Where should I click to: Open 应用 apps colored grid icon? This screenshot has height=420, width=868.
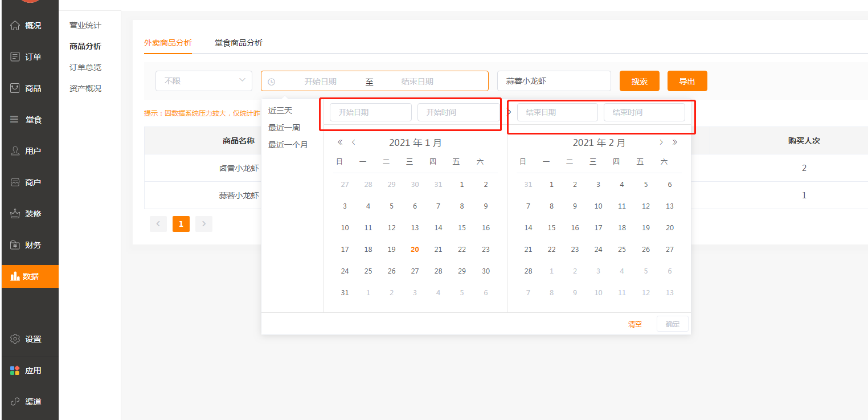click(15, 370)
